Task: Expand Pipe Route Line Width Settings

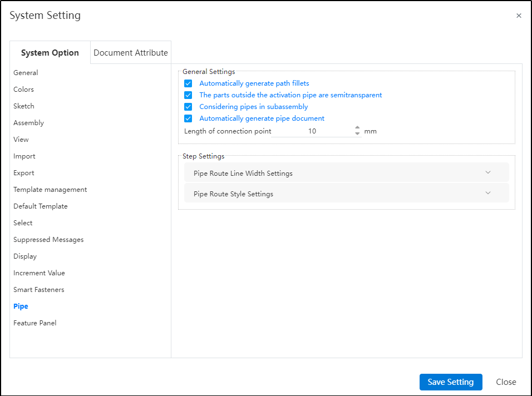Action: (346, 173)
